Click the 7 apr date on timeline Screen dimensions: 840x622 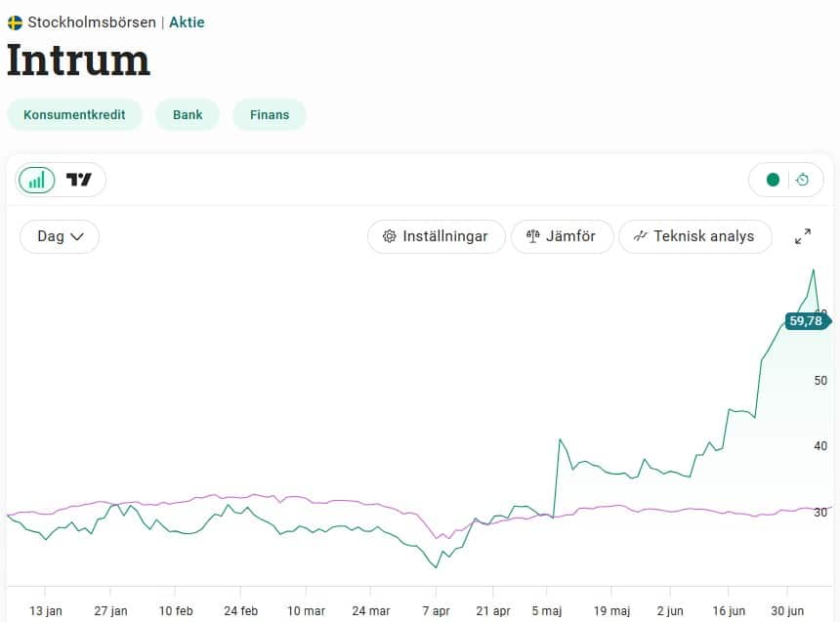[436, 611]
